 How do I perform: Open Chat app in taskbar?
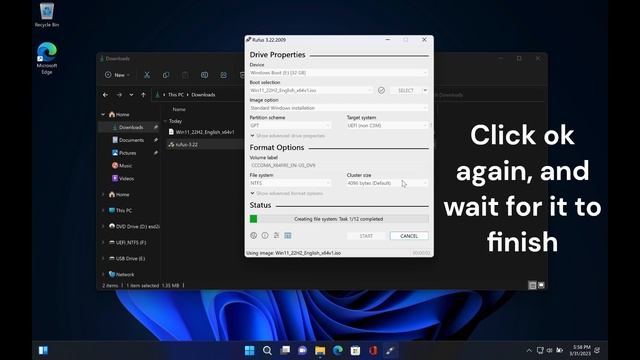(x=302, y=350)
